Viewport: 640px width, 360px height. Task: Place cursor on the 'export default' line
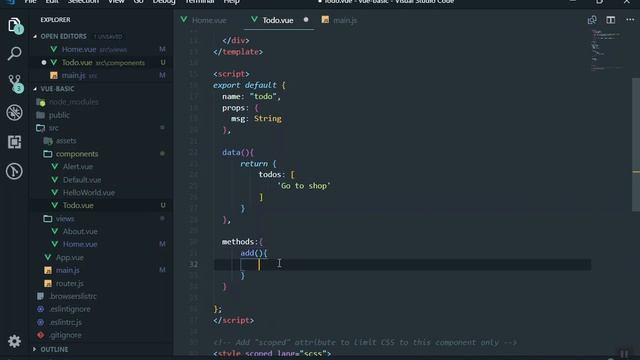pyautogui.click(x=249, y=85)
